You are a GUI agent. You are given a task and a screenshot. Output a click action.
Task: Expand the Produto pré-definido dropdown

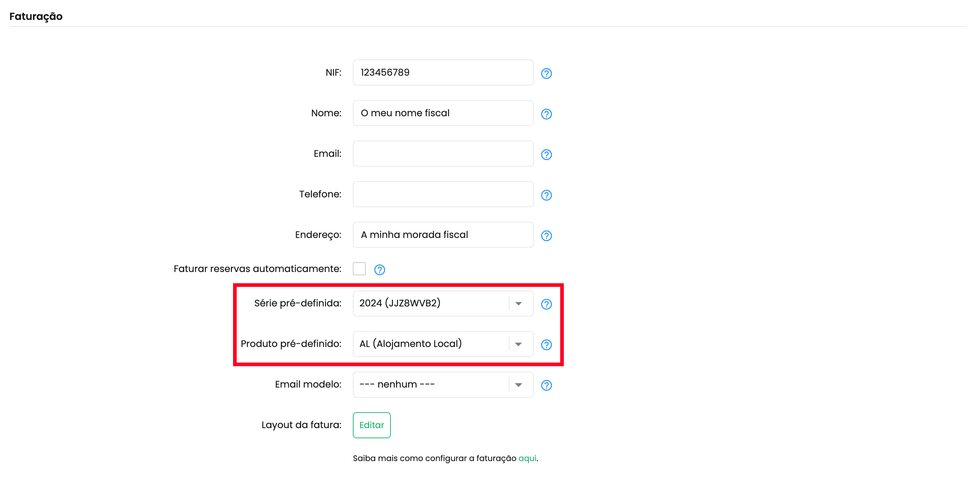click(x=443, y=344)
